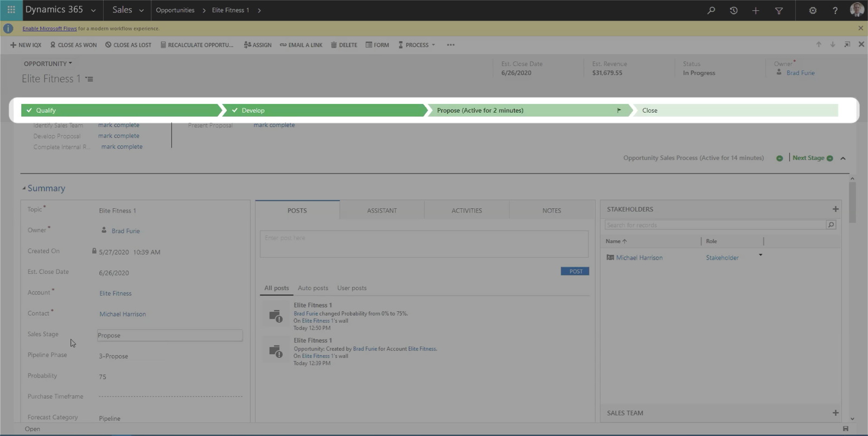Go to next record down arrow
868x436 pixels.
pyautogui.click(x=833, y=44)
